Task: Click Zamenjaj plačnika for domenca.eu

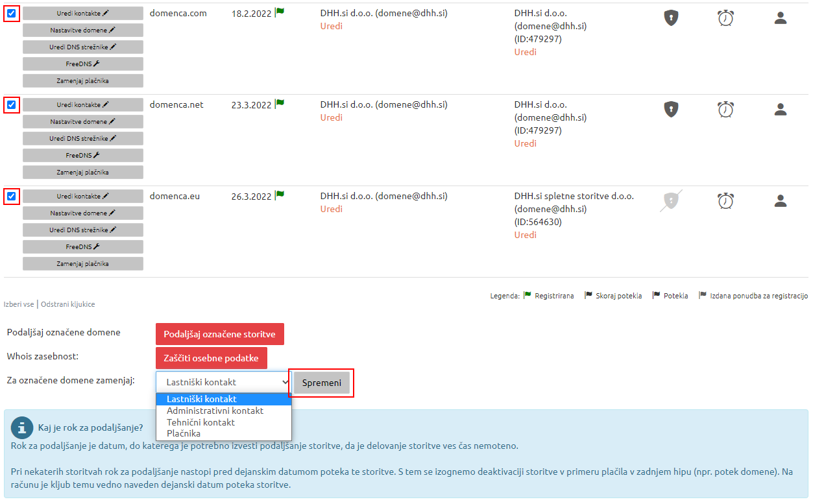Action: [83, 263]
